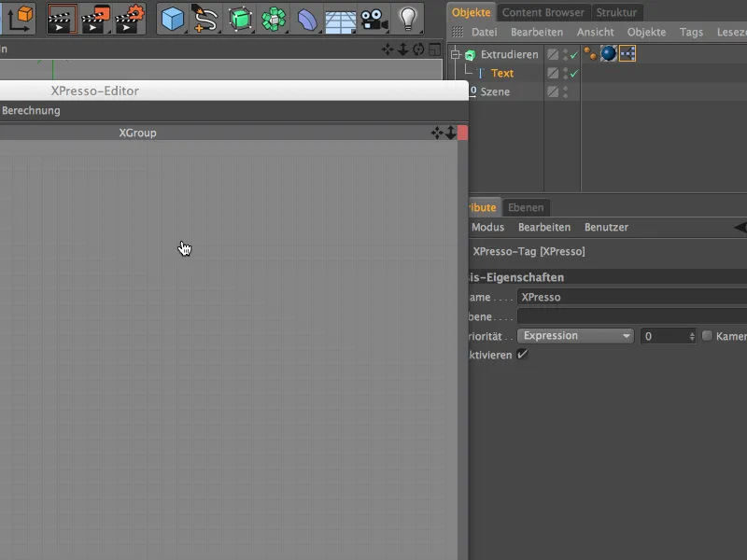Click the purple deformer bend icon
Image resolution: width=747 pixels, height=560 pixels.
(x=307, y=19)
